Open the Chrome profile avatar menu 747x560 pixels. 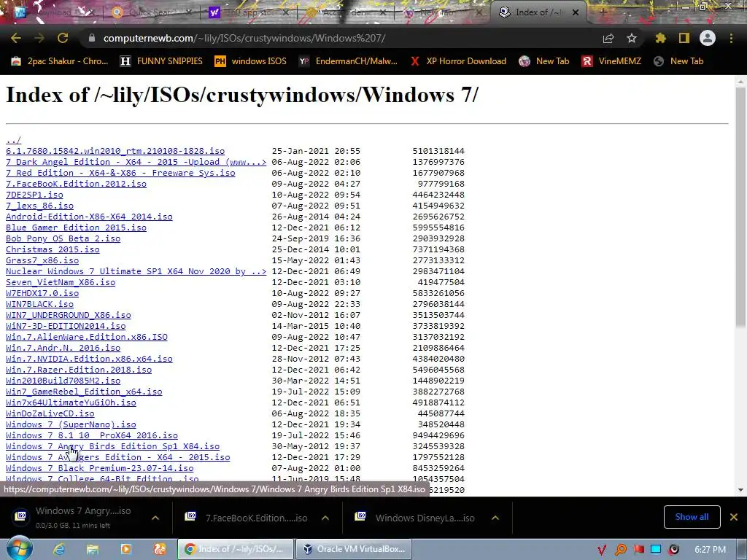(708, 38)
